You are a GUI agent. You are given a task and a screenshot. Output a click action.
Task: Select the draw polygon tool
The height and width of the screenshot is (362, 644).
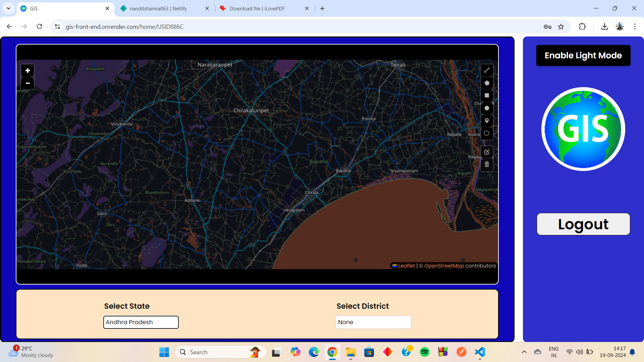487,83
